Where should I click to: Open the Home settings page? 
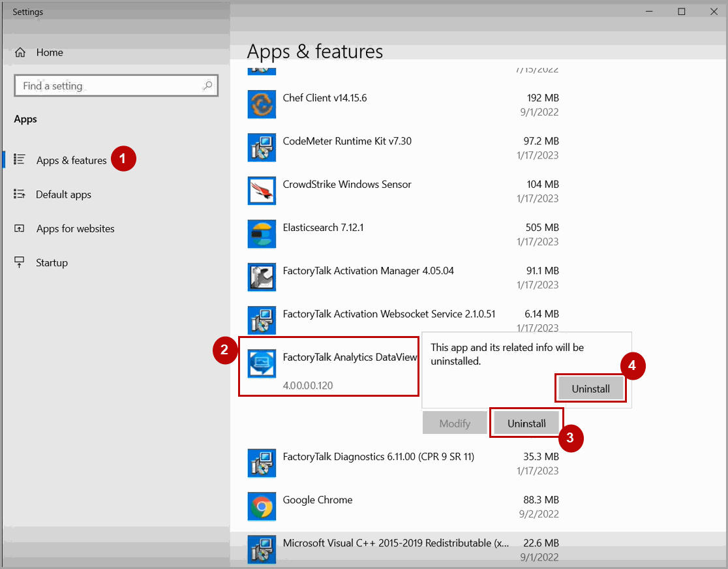tap(50, 52)
